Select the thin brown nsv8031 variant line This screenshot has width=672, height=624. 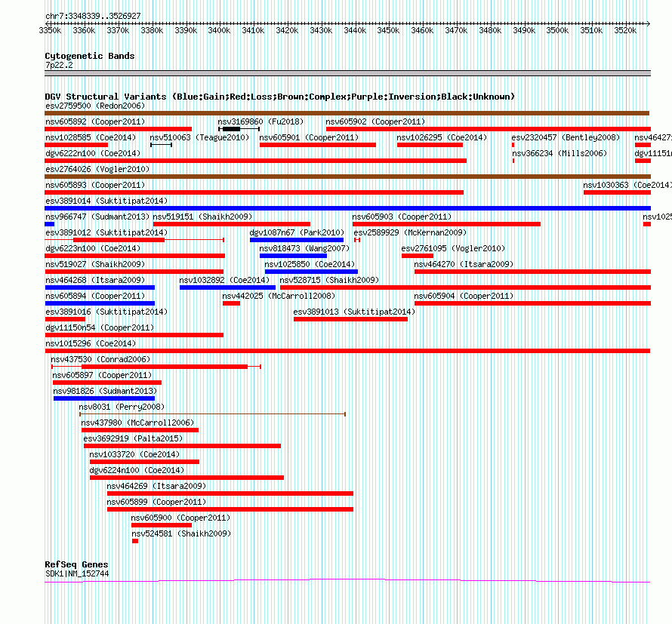213,414
